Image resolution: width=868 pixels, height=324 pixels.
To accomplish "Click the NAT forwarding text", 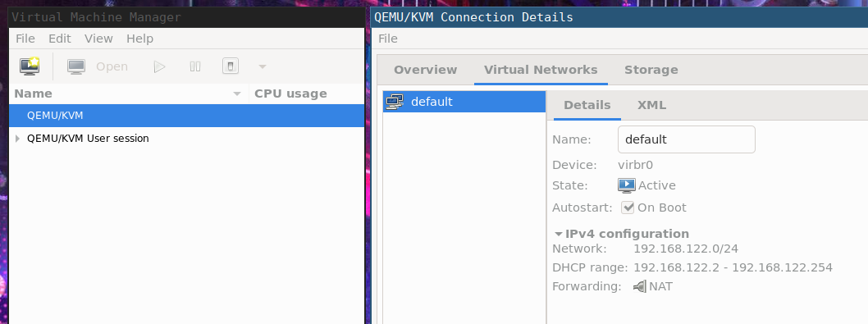I will (x=661, y=286).
